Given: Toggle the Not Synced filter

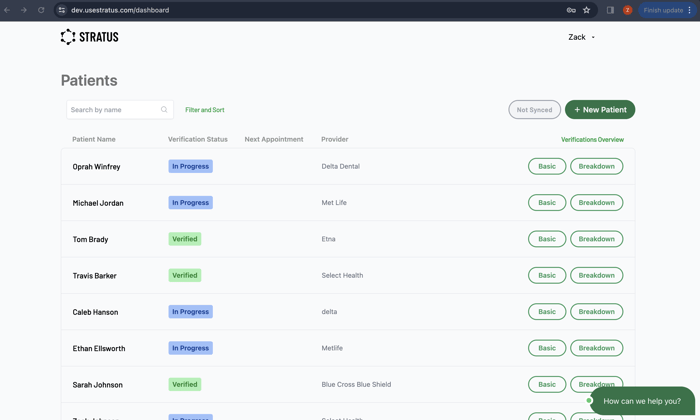Looking at the screenshot, I should (534, 110).
